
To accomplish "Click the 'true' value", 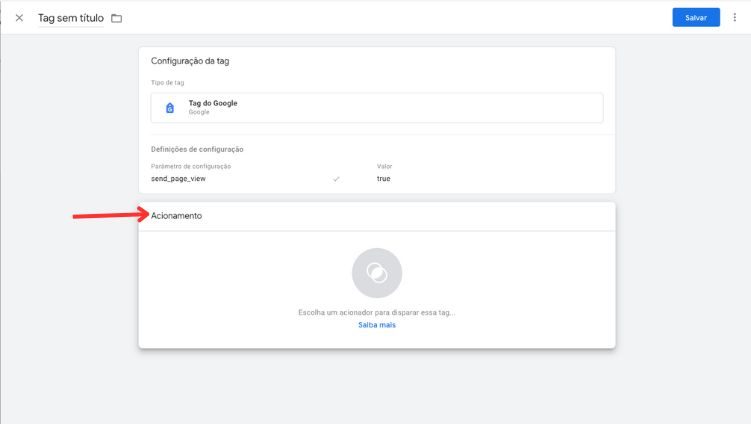I will pos(384,179).
